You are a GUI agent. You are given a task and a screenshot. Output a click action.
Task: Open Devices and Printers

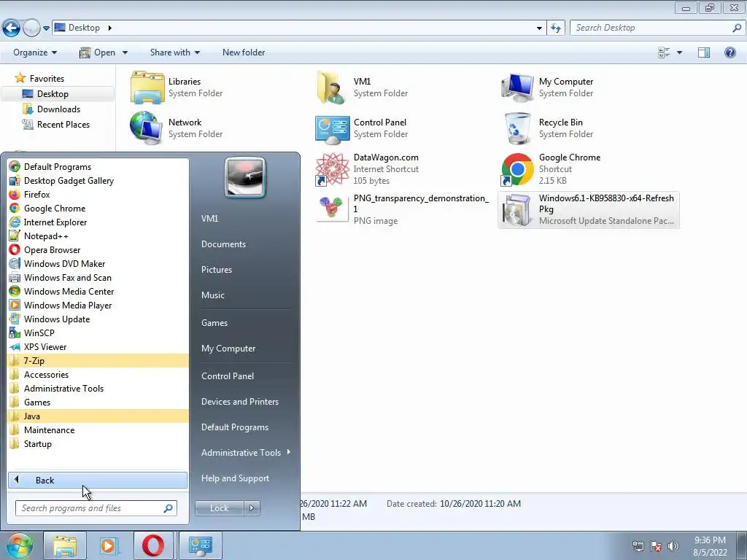(x=239, y=402)
